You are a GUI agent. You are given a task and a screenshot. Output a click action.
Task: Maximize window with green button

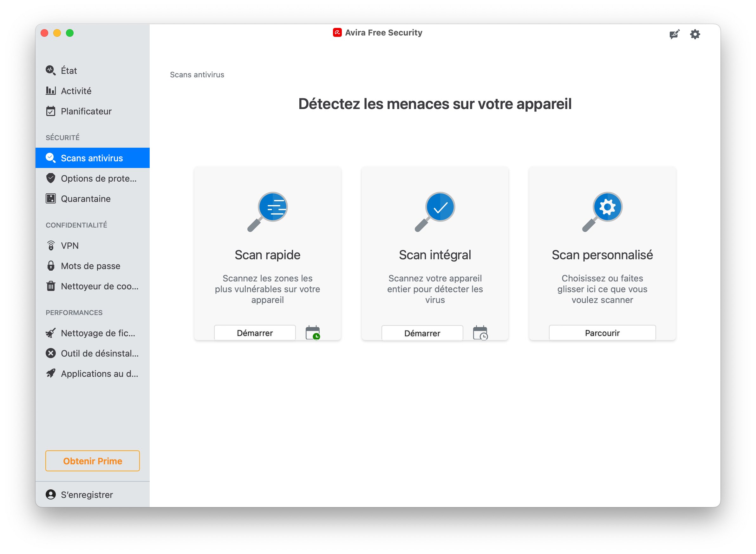tap(70, 33)
